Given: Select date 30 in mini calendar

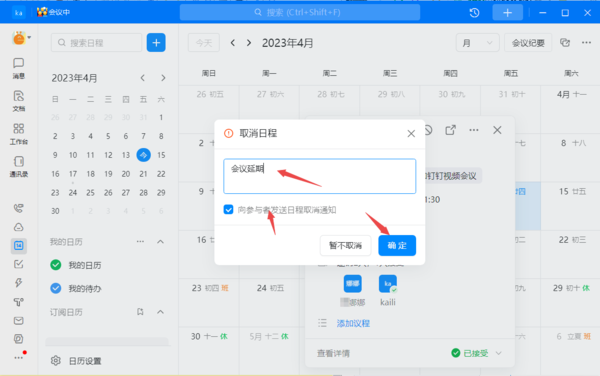Looking at the screenshot, I should click(55, 211).
